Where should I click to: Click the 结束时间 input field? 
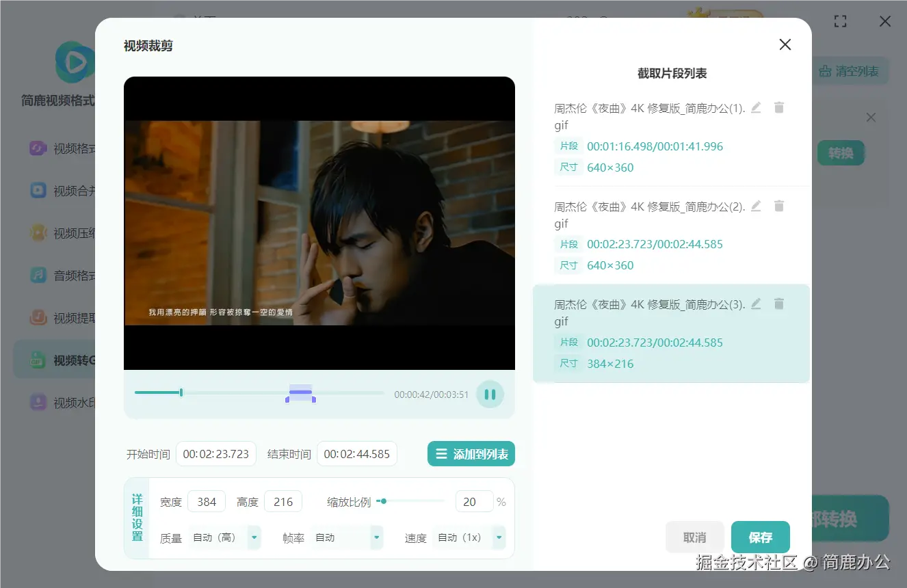click(x=357, y=454)
